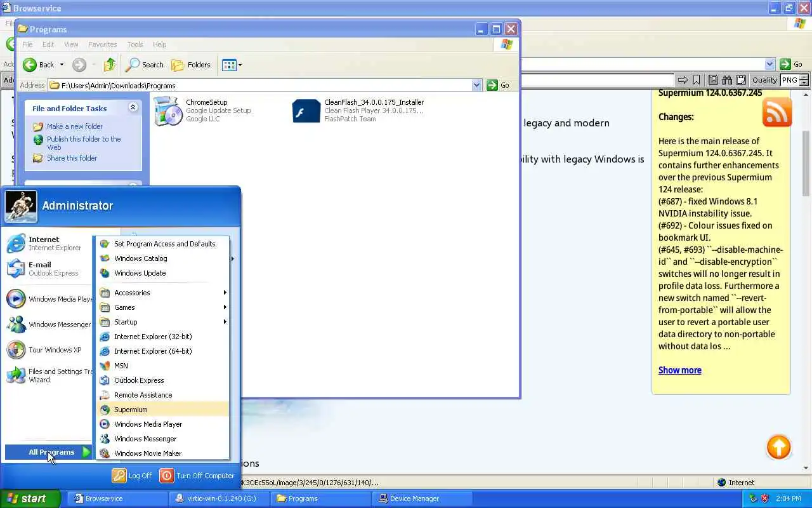The width and height of the screenshot is (812, 508).
Task: Open Windows Media Player in All Programs list
Action: 162,424
